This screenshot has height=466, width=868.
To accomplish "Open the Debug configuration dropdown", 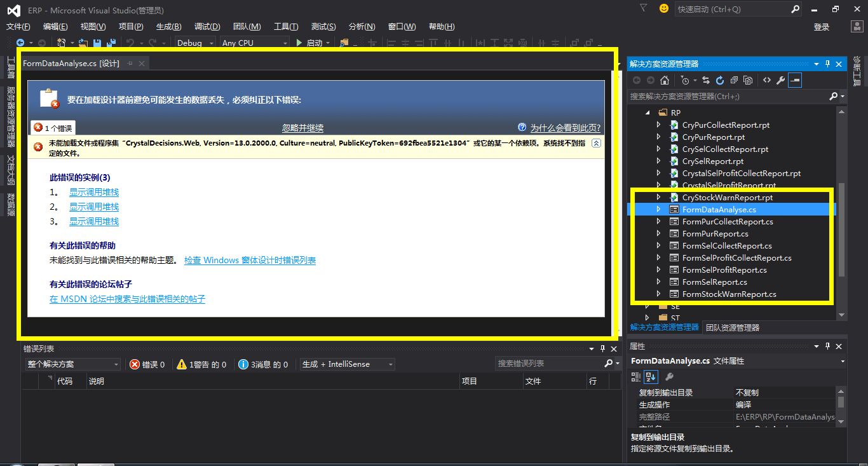I will [x=197, y=43].
